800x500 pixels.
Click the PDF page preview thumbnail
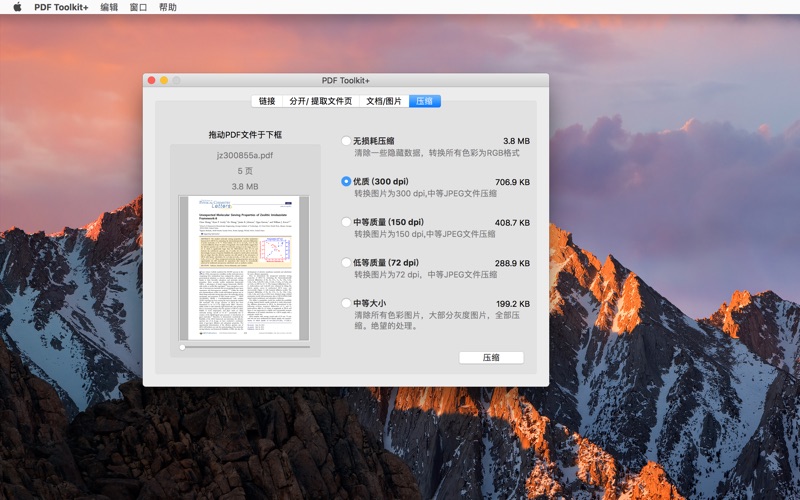point(244,268)
